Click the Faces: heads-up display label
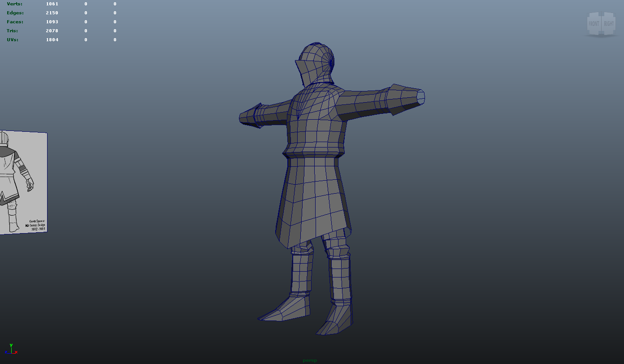The height and width of the screenshot is (364, 624). click(x=15, y=22)
